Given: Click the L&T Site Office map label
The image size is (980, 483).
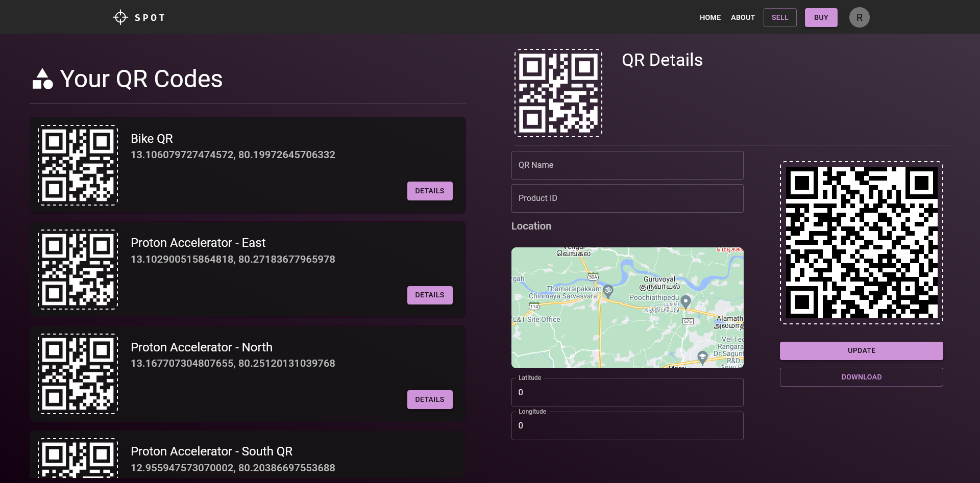Looking at the screenshot, I should click(x=536, y=319).
